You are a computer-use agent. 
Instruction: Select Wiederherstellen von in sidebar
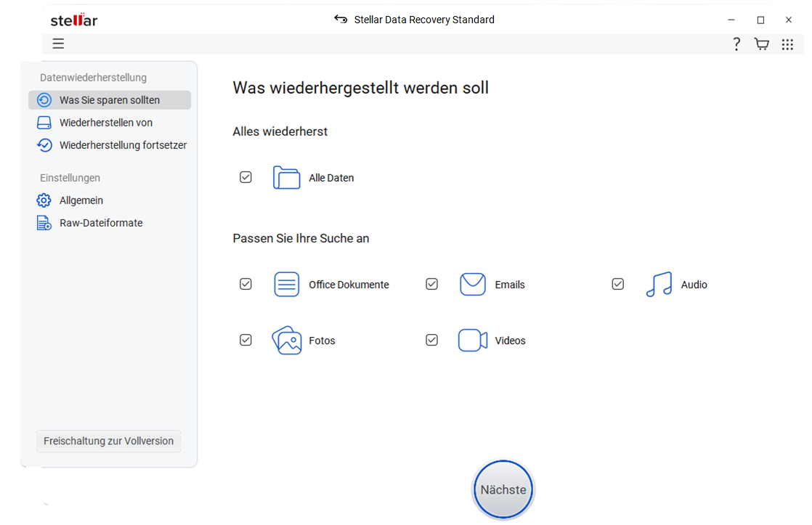tap(106, 123)
